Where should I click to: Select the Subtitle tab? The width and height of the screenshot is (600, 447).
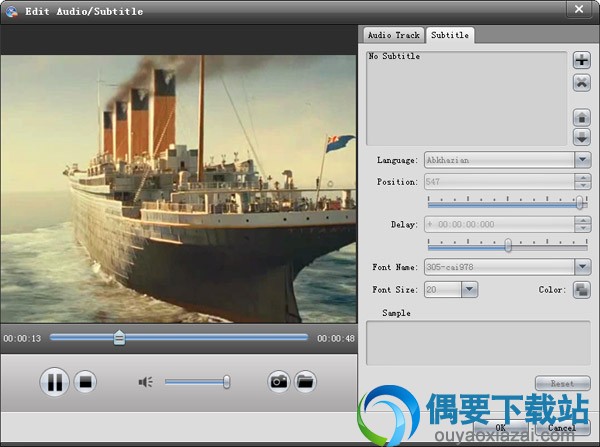(450, 35)
